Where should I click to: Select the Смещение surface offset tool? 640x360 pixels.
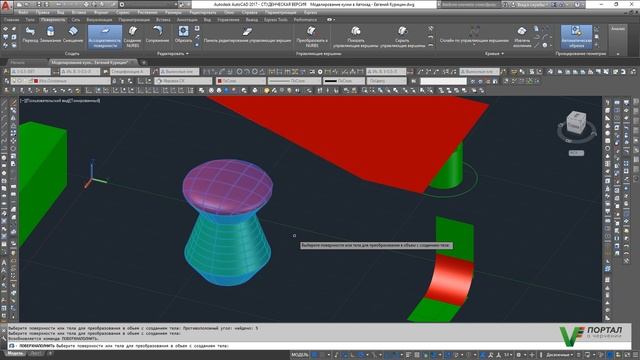(73, 35)
